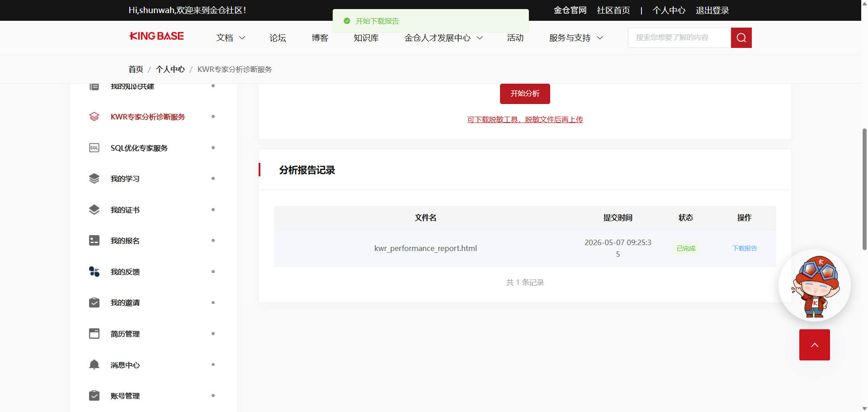868x412 pixels.
Task: Click the 开始分析 button
Action: tap(525, 94)
